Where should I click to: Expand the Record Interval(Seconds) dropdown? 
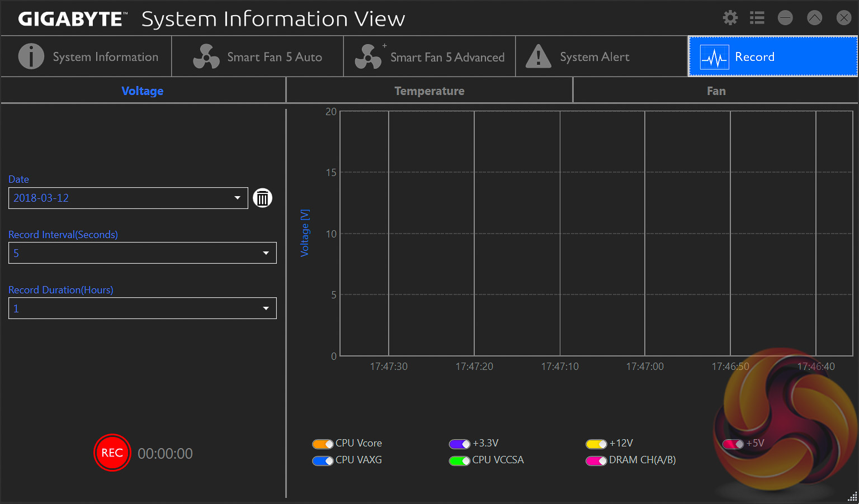pyautogui.click(x=266, y=253)
